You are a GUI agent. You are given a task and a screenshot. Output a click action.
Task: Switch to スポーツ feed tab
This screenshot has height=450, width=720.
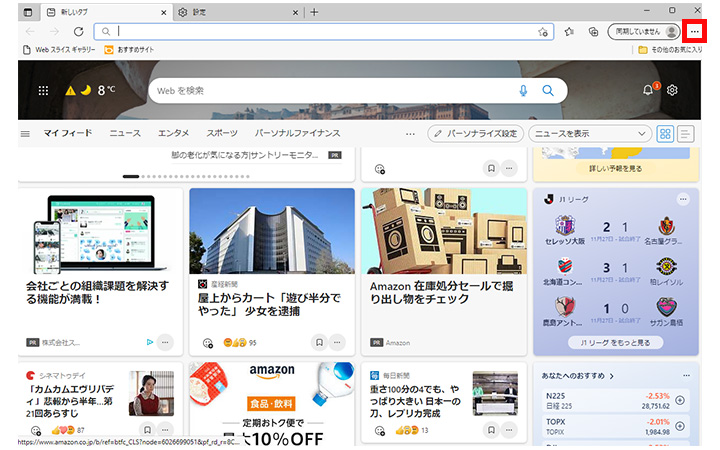pyautogui.click(x=222, y=133)
